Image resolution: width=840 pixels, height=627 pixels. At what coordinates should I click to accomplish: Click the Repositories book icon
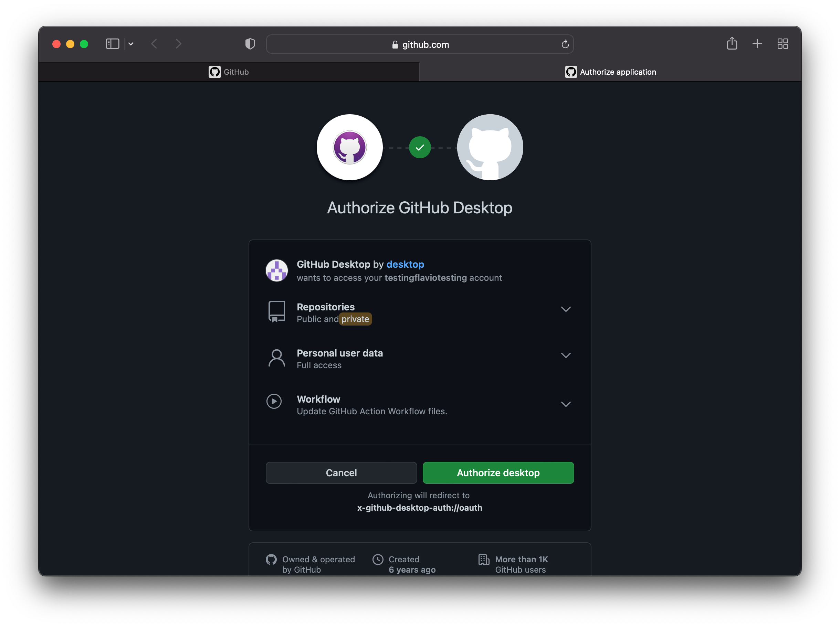click(276, 312)
